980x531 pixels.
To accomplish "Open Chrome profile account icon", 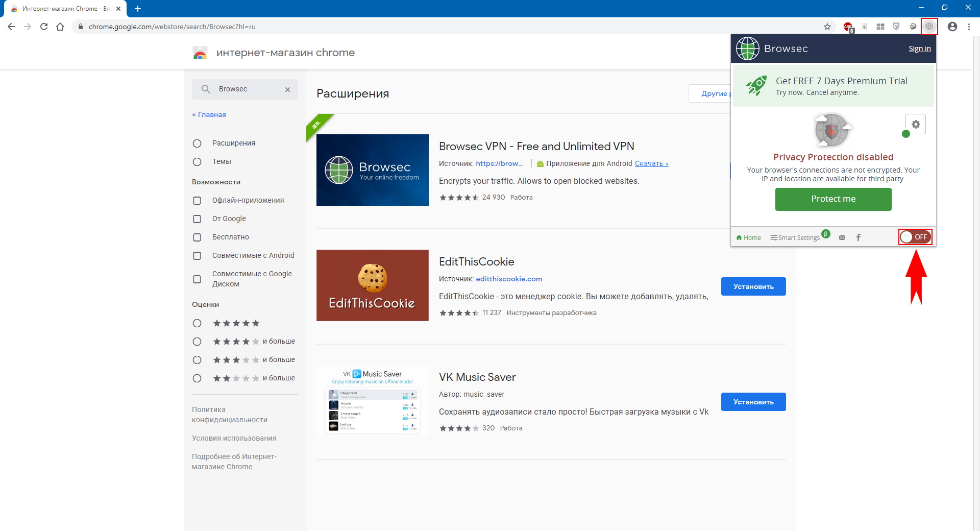I will [952, 27].
